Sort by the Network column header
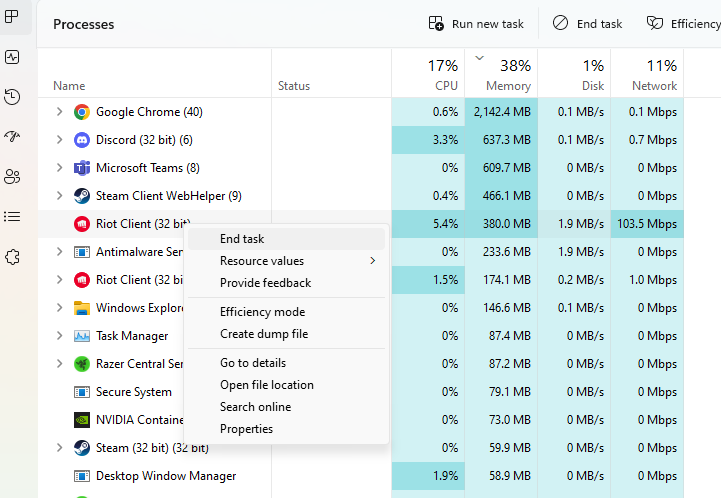Viewport: 721px width, 498px height. click(x=647, y=74)
